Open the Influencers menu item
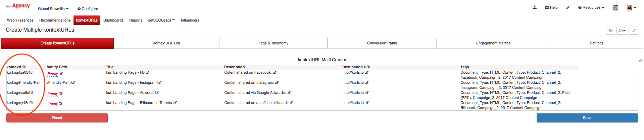Image resolution: width=644 pixels, height=140 pixels. [190, 20]
